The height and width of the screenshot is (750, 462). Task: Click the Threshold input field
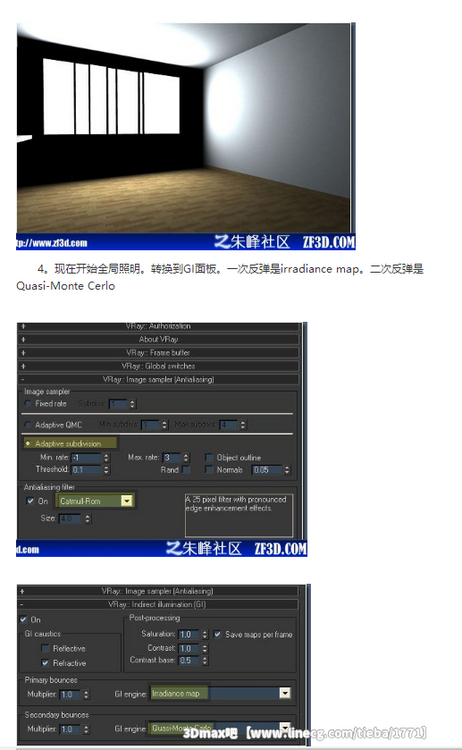click(87, 470)
